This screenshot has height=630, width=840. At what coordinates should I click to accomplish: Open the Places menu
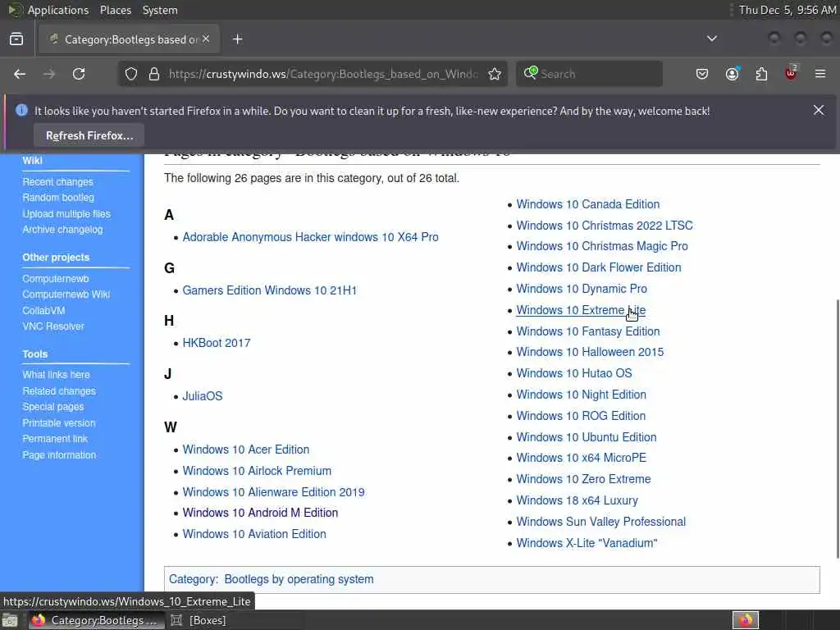click(x=115, y=10)
